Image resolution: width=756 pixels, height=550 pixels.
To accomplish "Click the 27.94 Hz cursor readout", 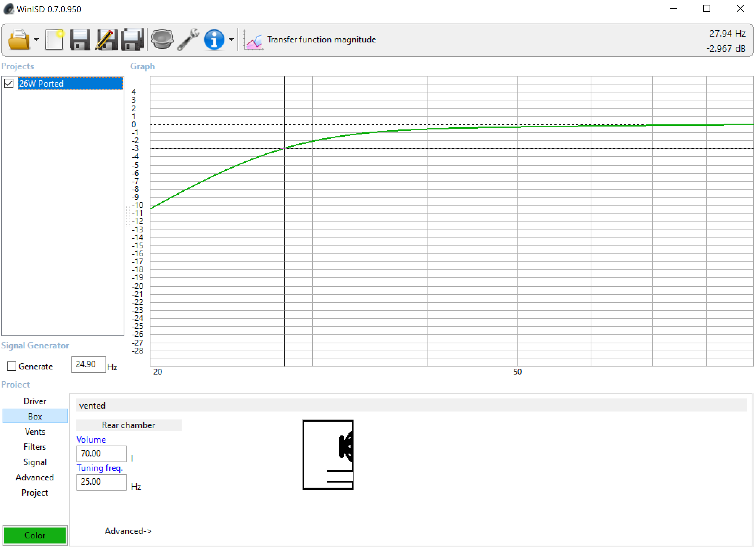I will tap(727, 33).
